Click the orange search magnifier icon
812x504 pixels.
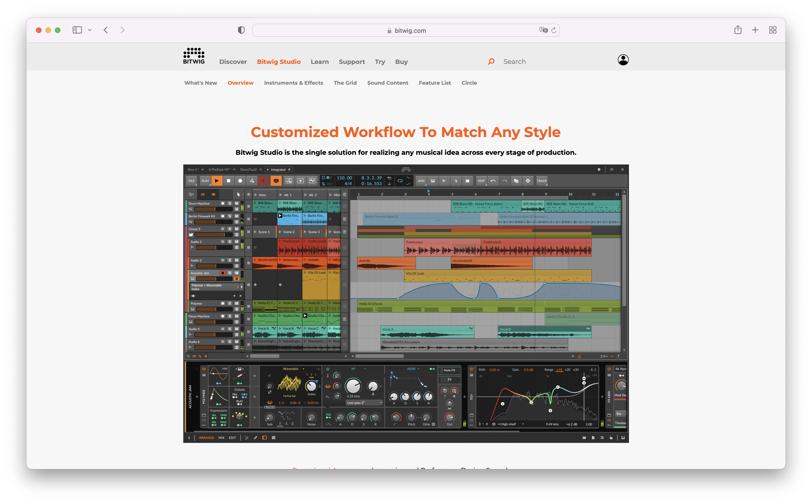click(x=491, y=62)
